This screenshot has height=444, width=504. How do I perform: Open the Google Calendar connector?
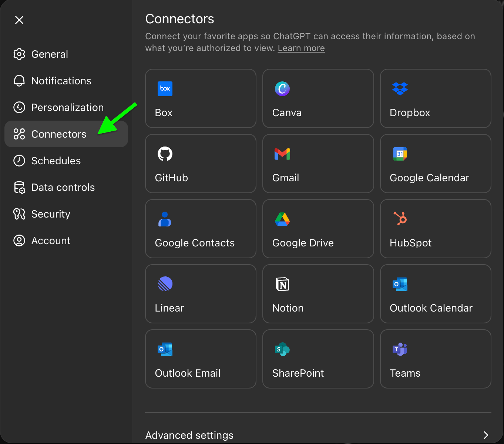coord(435,164)
